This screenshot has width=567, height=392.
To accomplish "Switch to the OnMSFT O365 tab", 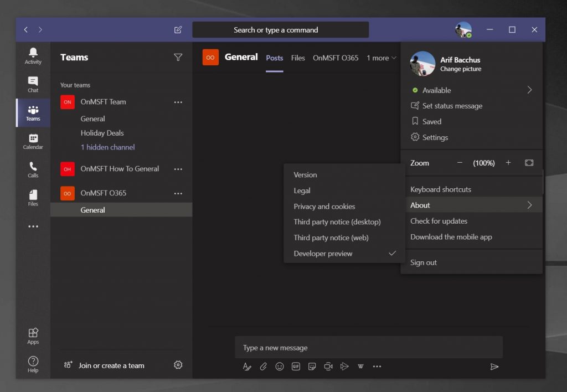I will [x=336, y=58].
